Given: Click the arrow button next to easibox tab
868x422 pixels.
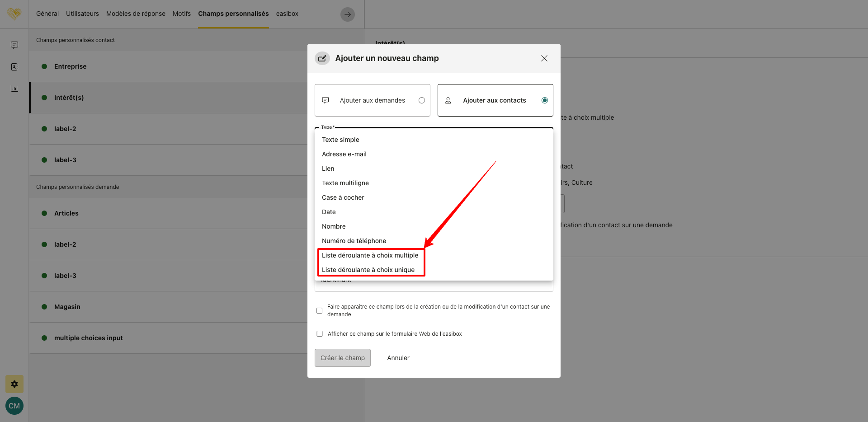Looking at the screenshot, I should coord(347,14).
